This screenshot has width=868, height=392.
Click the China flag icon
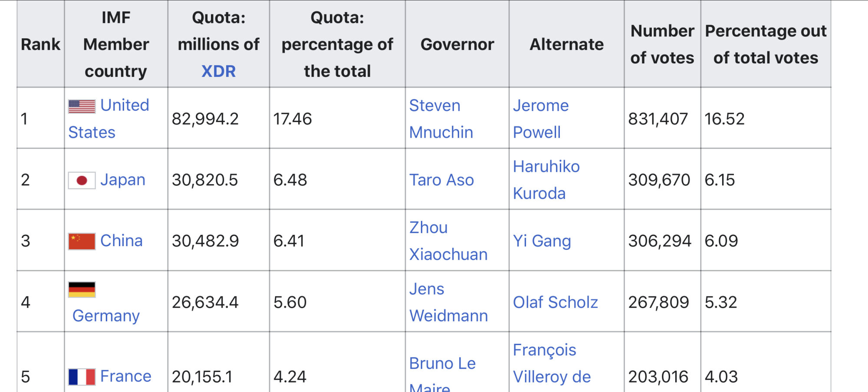(x=82, y=241)
